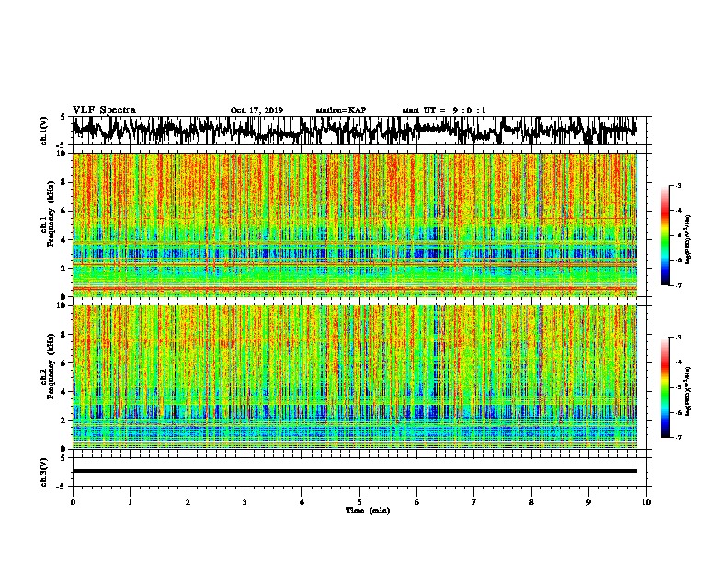Viewport: 728px width, 563px height.
Task: Click the ch.1 colorbar log(PSD) label
Action: pos(688,240)
